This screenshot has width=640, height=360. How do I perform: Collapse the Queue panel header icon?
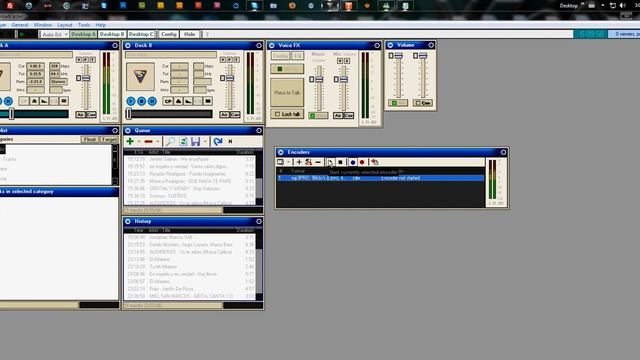(259, 131)
